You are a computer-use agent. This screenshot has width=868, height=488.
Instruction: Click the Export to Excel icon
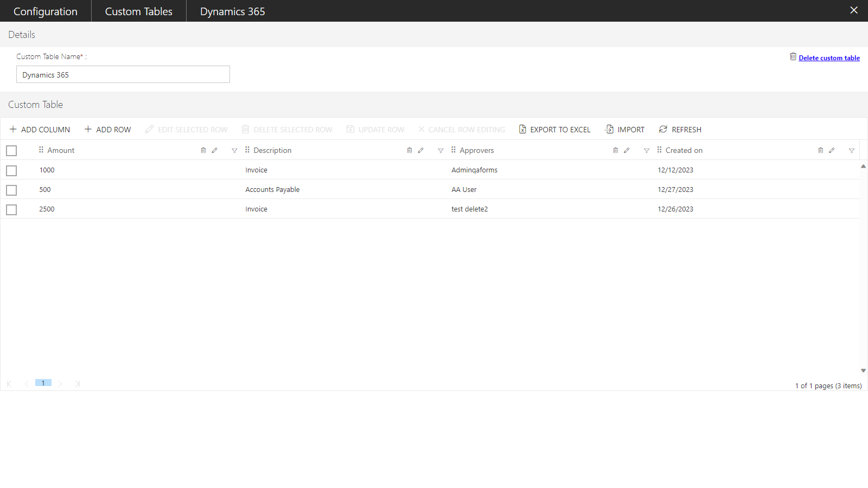[x=522, y=130]
